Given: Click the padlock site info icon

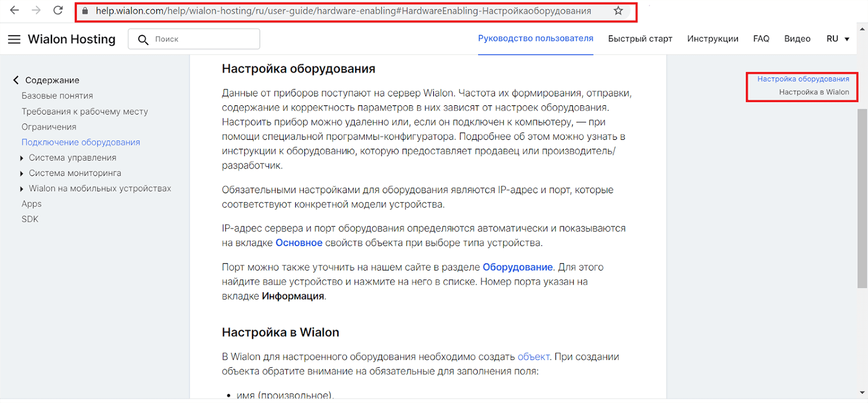Looking at the screenshot, I should (85, 11).
